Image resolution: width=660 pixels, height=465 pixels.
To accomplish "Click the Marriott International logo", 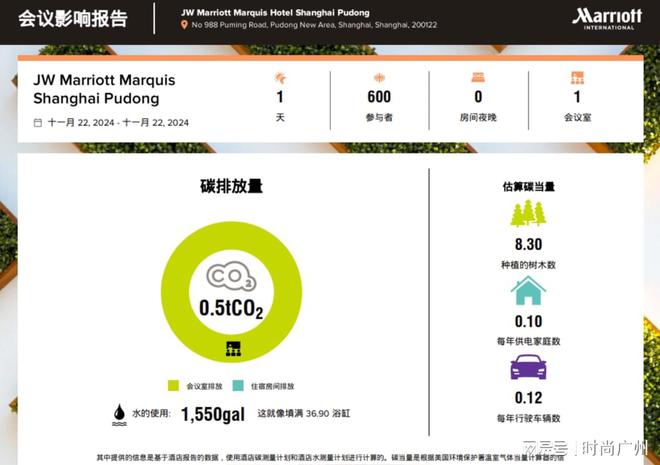I will (607, 19).
